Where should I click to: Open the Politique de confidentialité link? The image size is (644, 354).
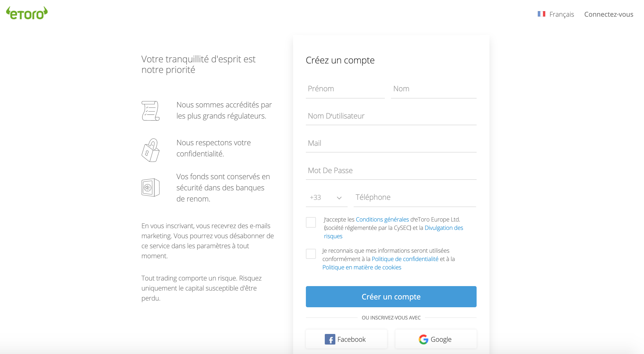405,259
